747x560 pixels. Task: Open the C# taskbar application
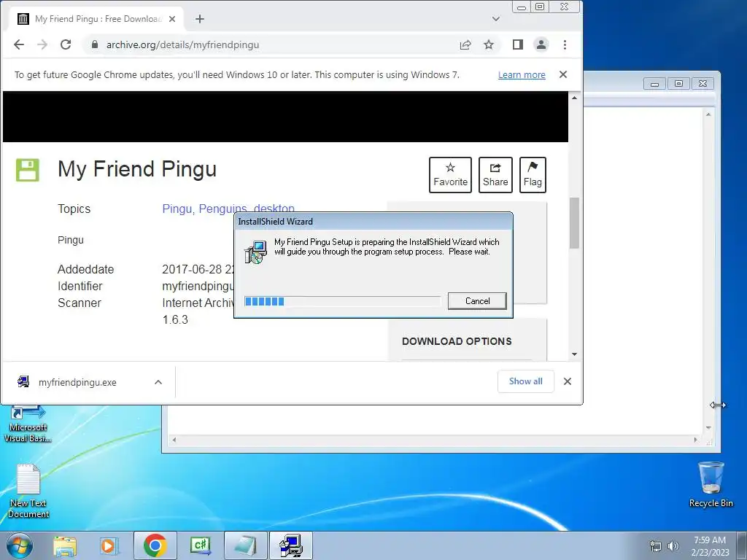tap(200, 545)
